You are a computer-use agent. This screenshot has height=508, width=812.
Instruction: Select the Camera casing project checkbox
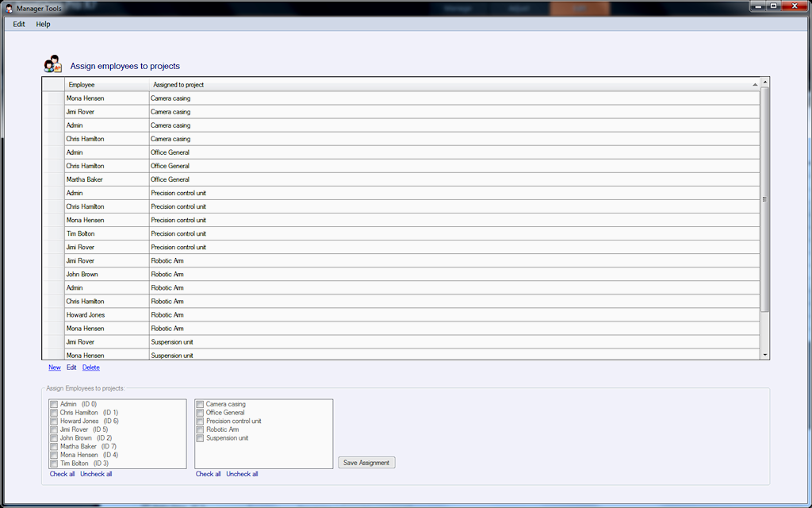[x=200, y=404]
